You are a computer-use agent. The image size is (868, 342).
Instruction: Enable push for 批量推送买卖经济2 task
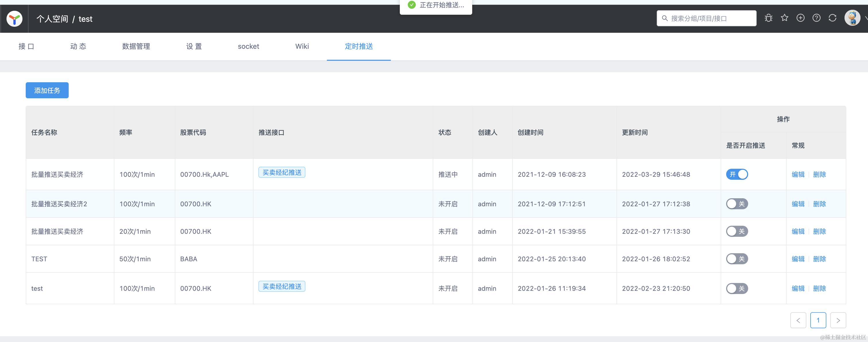pos(737,204)
